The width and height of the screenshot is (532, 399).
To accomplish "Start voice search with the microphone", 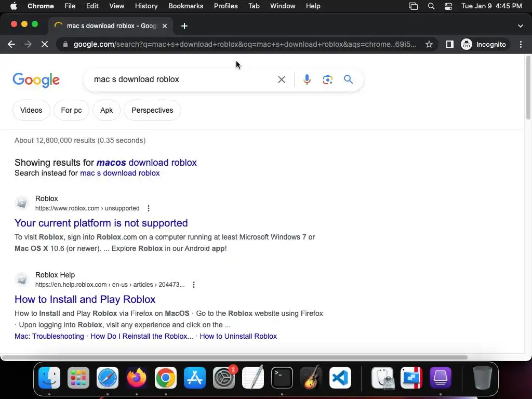I will (307, 79).
